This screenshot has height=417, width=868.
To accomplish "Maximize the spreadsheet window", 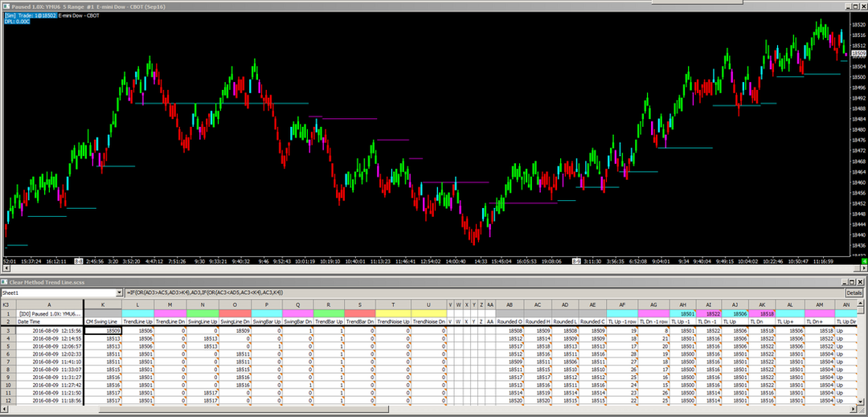I will tap(853, 283).
